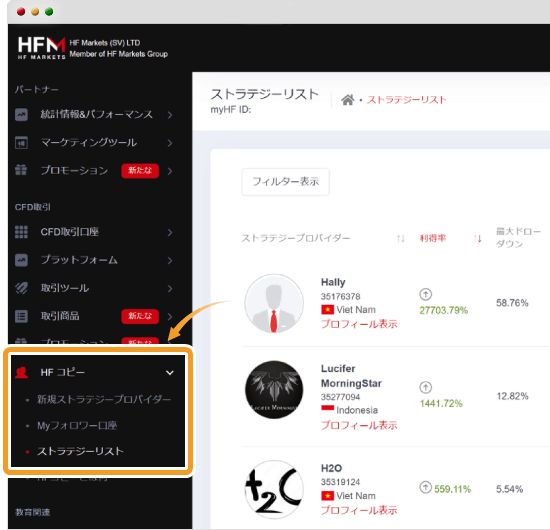Click the grid icon for CFD取引口座
This screenshot has height=530, width=550.
pos(21,232)
